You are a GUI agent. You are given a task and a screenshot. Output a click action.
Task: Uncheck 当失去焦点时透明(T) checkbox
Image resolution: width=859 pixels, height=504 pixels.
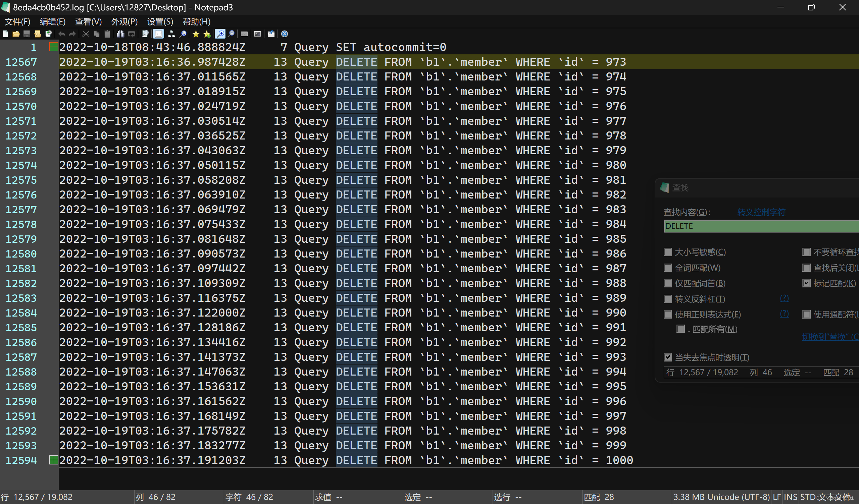coord(668,357)
